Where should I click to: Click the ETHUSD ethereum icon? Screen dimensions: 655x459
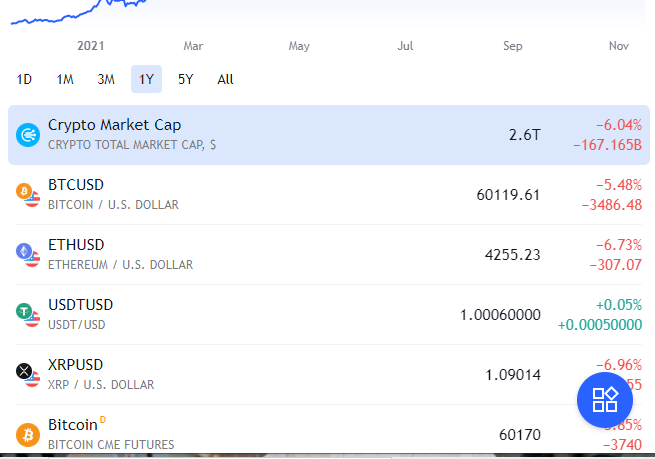coord(28,255)
